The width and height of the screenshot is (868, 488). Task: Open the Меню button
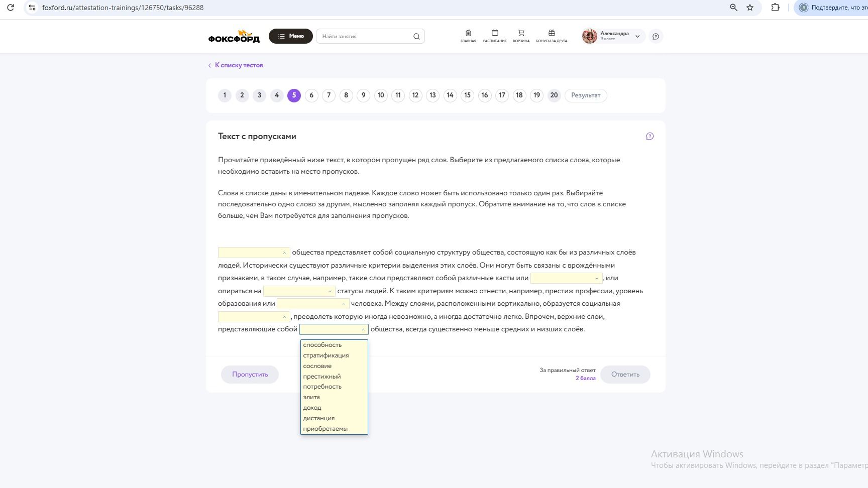point(291,36)
